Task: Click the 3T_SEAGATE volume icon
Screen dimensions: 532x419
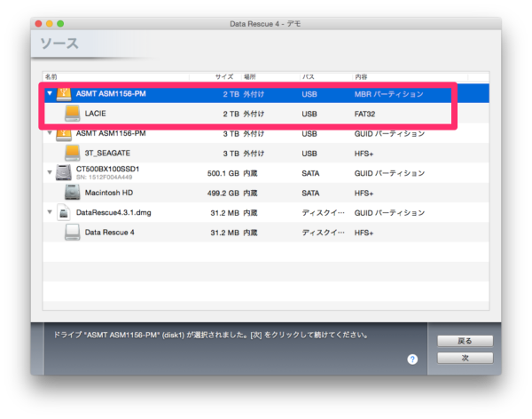Action: [73, 153]
